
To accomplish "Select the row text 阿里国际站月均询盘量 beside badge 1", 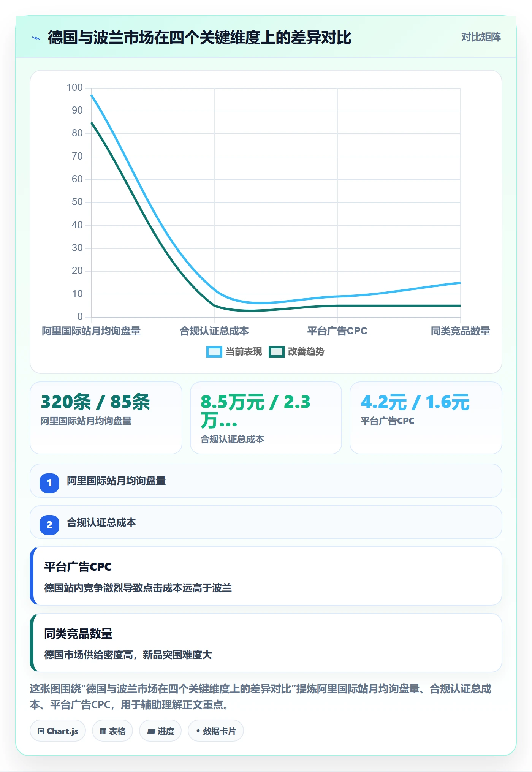I will point(116,481).
